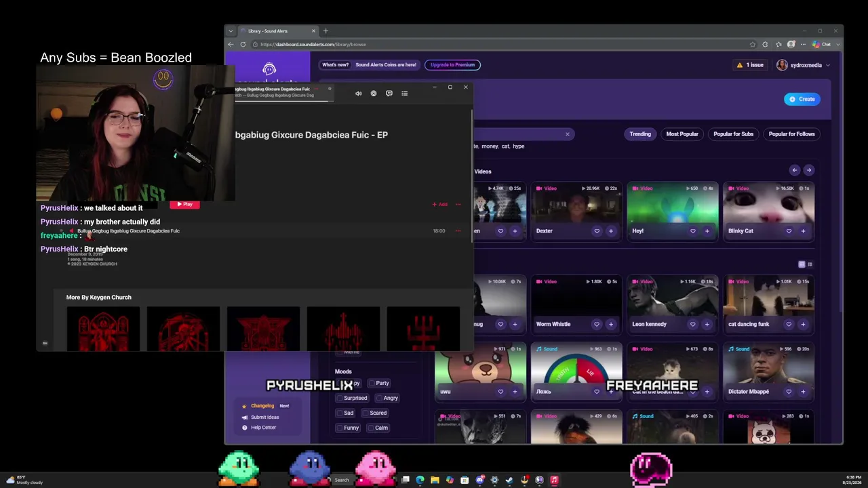The height and width of the screenshot is (488, 868).
Task: Add Dictator Mbappé sound to your library
Action: pos(803,391)
